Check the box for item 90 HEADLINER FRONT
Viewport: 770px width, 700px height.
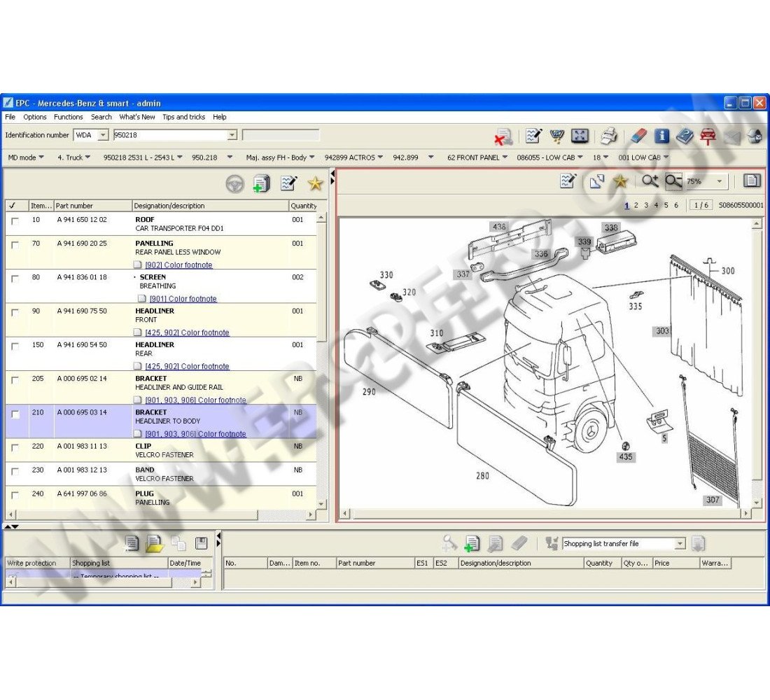[x=15, y=312]
